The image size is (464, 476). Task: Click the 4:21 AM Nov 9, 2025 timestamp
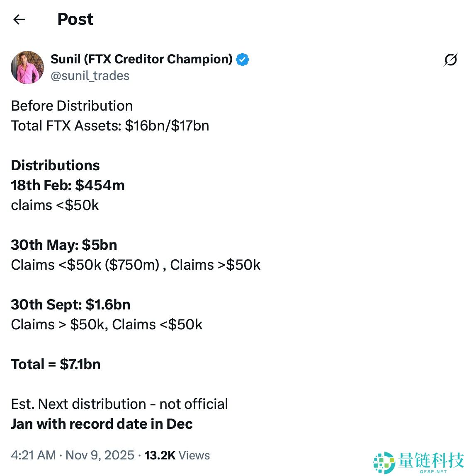click(73, 455)
